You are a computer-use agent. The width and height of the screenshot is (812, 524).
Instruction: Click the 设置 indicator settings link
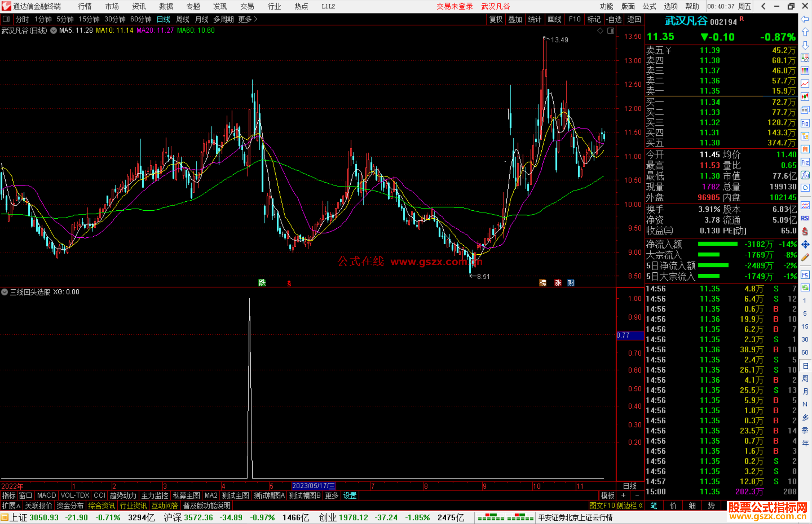pos(350,495)
